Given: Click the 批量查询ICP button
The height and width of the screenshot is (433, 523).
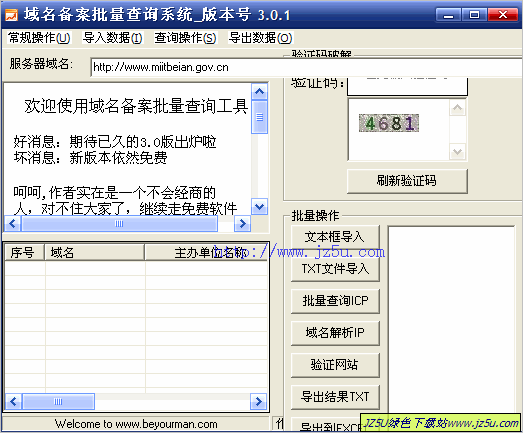Looking at the screenshot, I should [x=335, y=301].
